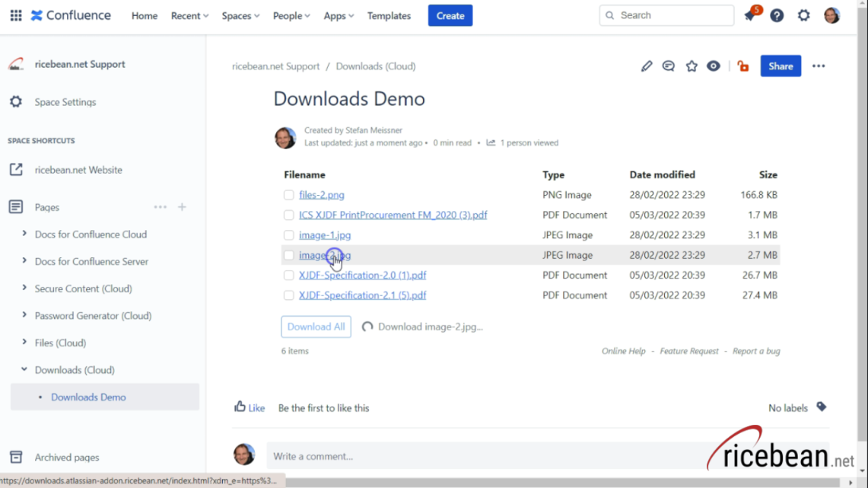The width and height of the screenshot is (868, 488).
Task: Expand Docs for Confluence Cloud tree
Action: pyautogui.click(x=25, y=234)
